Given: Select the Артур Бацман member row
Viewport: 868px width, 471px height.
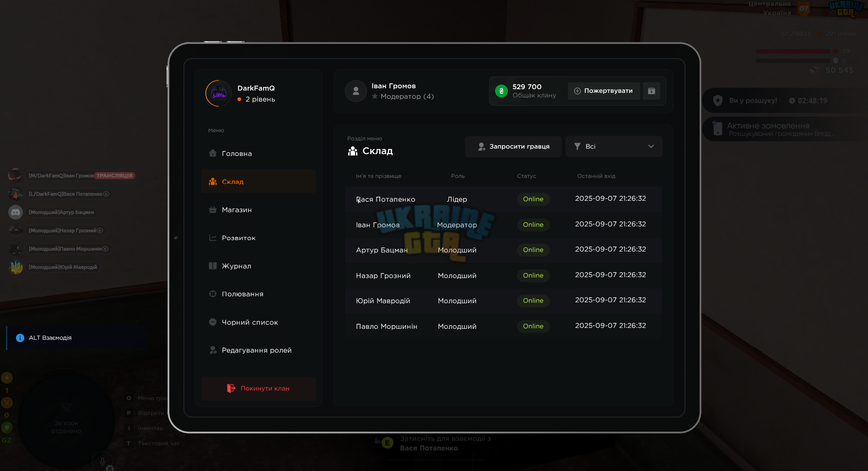Looking at the screenshot, I should 503,250.
